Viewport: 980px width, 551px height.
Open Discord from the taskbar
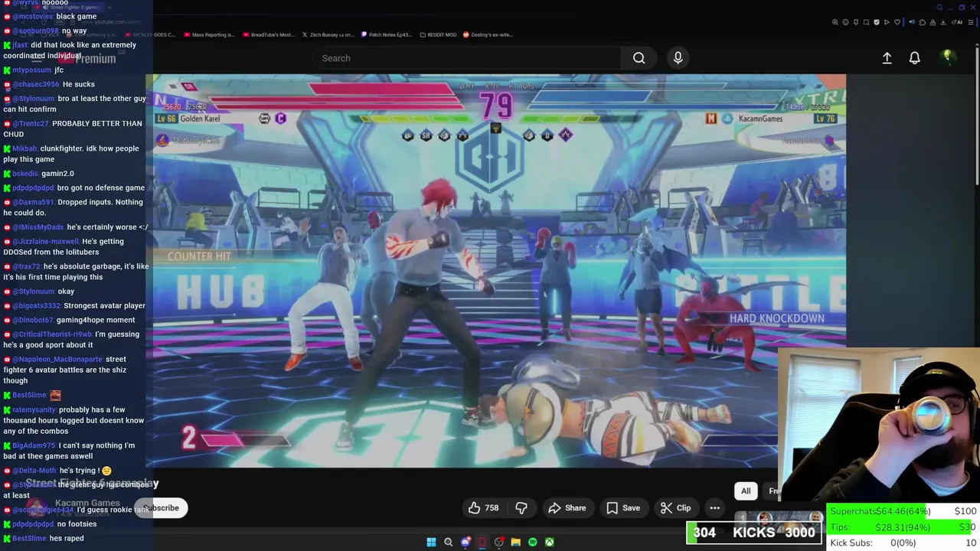465,542
